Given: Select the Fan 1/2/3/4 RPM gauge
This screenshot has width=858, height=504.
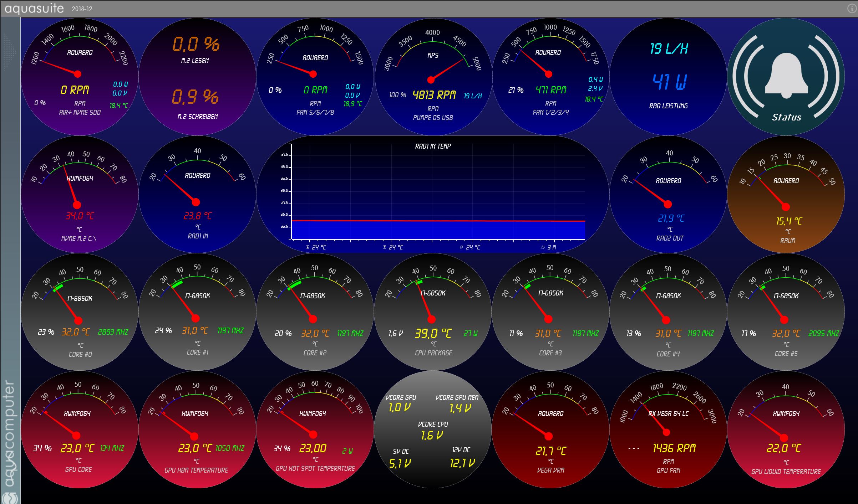Looking at the screenshot, I should pos(550,77).
